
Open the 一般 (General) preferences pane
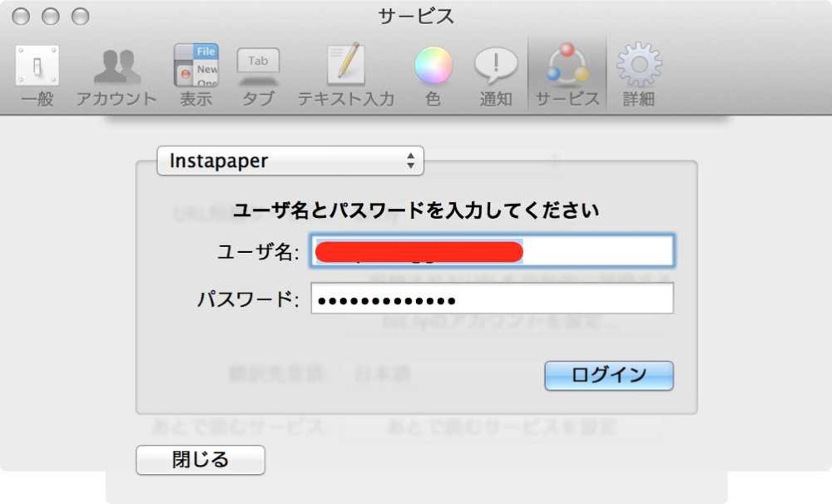tap(37, 76)
